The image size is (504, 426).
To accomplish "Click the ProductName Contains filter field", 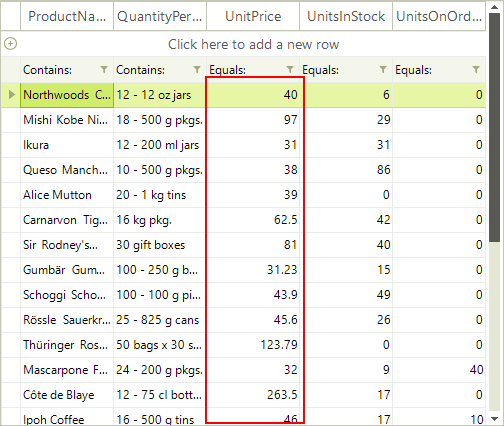I will pos(67,70).
